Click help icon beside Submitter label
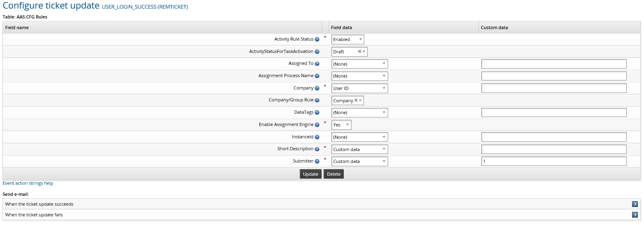This screenshot has width=644, height=225. coord(317,161)
